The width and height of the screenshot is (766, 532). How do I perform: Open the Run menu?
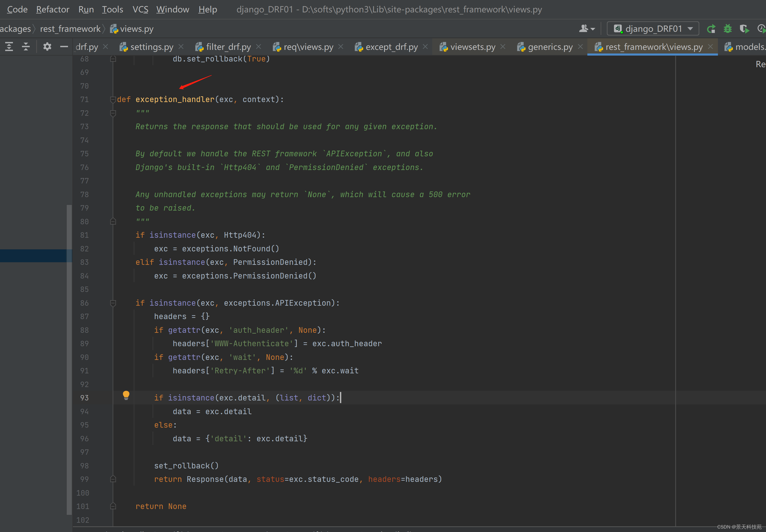coord(86,9)
